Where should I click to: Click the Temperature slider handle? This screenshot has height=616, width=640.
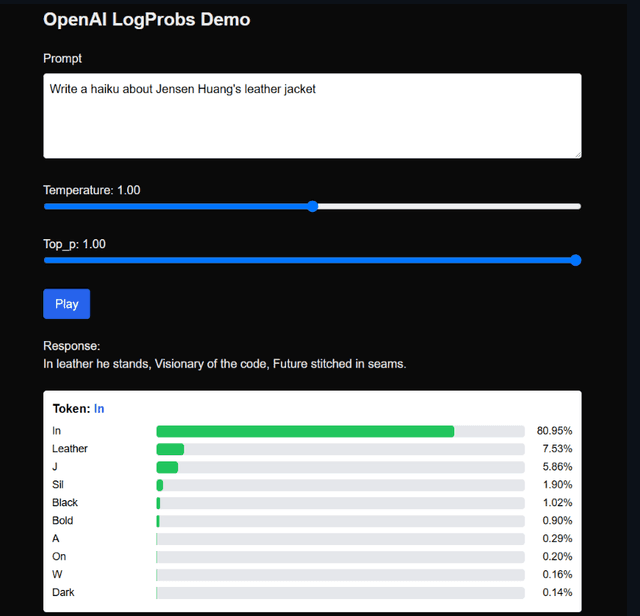click(312, 206)
